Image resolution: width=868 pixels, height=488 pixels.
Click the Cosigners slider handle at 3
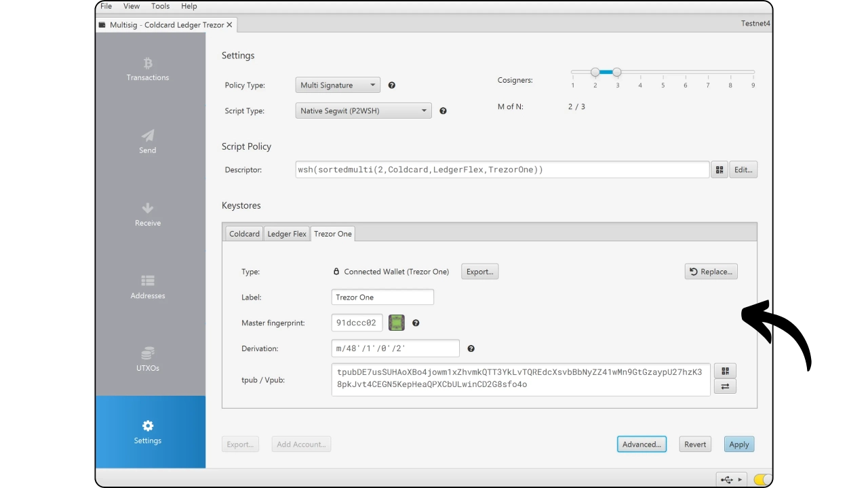(617, 72)
